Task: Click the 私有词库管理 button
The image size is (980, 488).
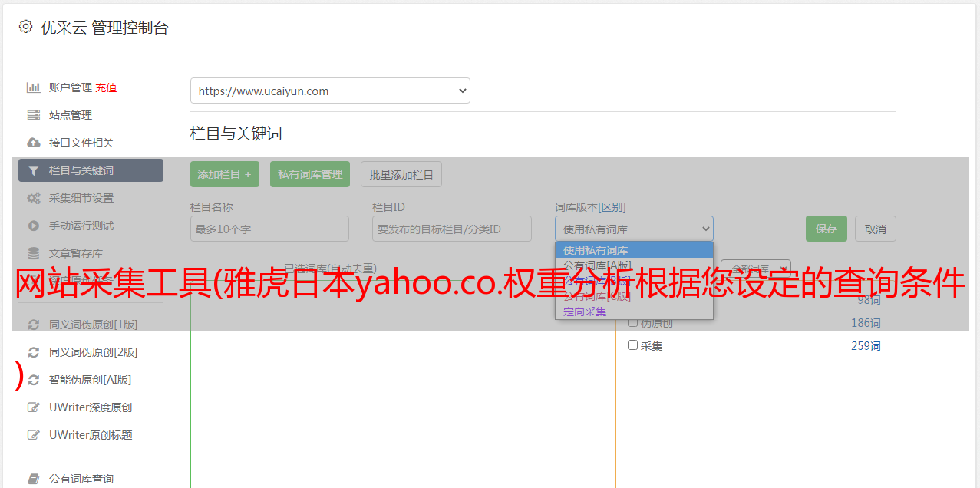Action: coord(310,174)
